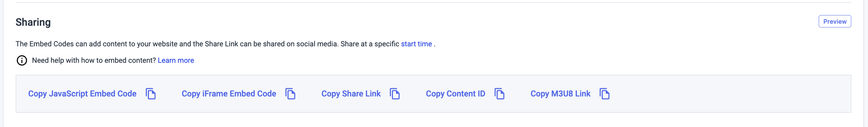Select the Copy JavaScript Embed Code label
The width and height of the screenshot is (868, 127).
pyautogui.click(x=82, y=94)
